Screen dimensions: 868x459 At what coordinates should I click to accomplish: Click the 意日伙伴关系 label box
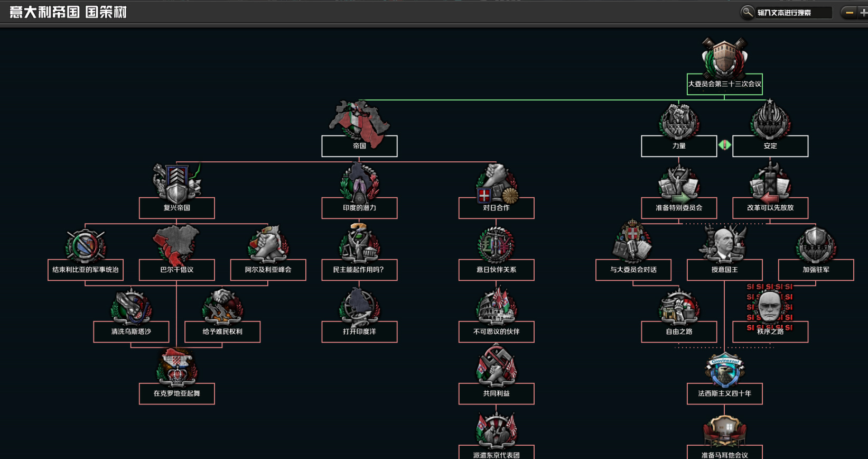(497, 270)
